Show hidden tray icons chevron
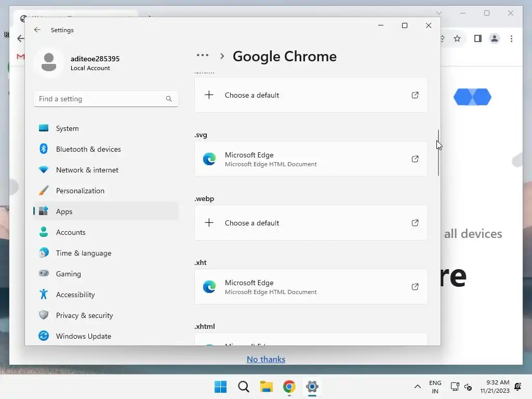 click(x=418, y=387)
